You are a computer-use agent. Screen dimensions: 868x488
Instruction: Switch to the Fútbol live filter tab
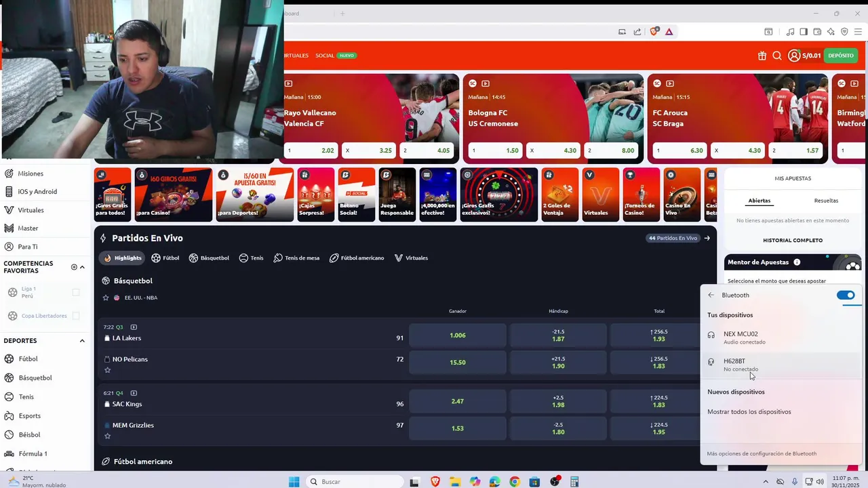click(x=165, y=258)
